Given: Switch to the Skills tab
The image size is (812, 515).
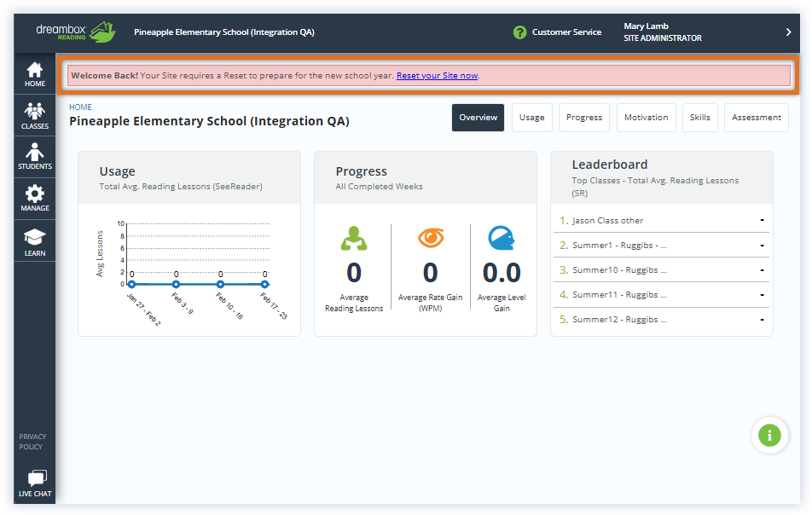Looking at the screenshot, I should click(699, 118).
